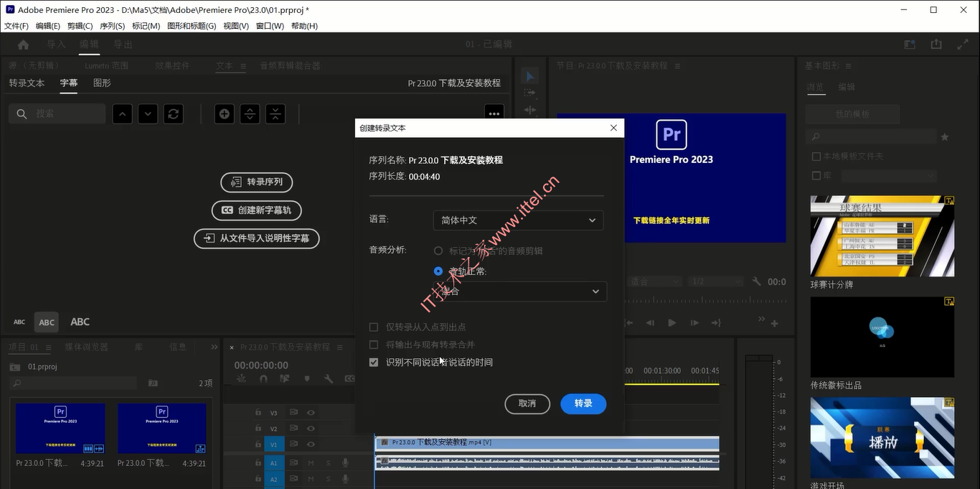
Task: Open the Workspaces icon in header
Action: (x=910, y=45)
